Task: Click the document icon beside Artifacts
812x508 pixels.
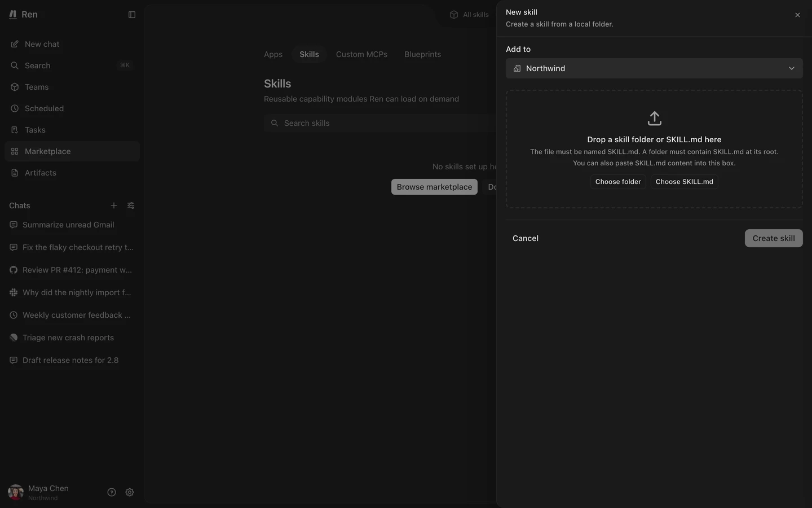Action: pos(15,173)
